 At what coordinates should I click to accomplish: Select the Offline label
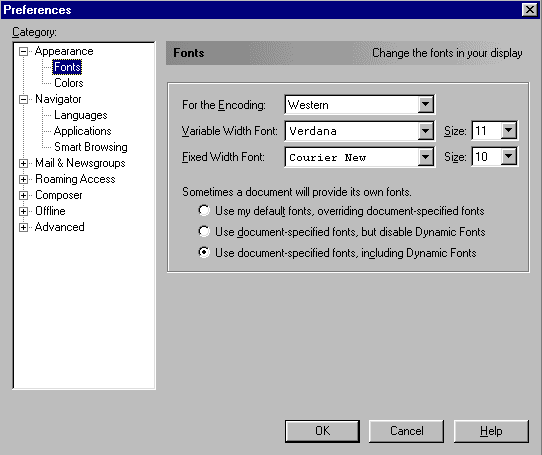50,211
